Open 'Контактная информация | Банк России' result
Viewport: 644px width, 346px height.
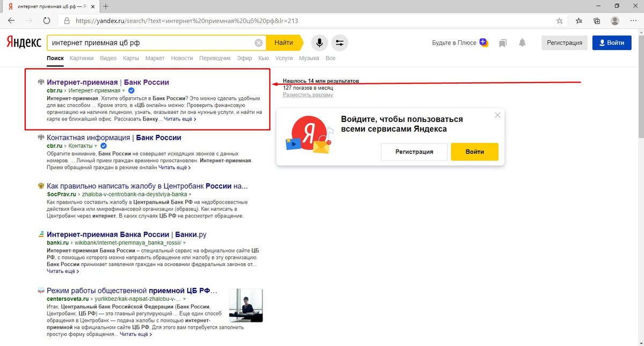pos(114,138)
